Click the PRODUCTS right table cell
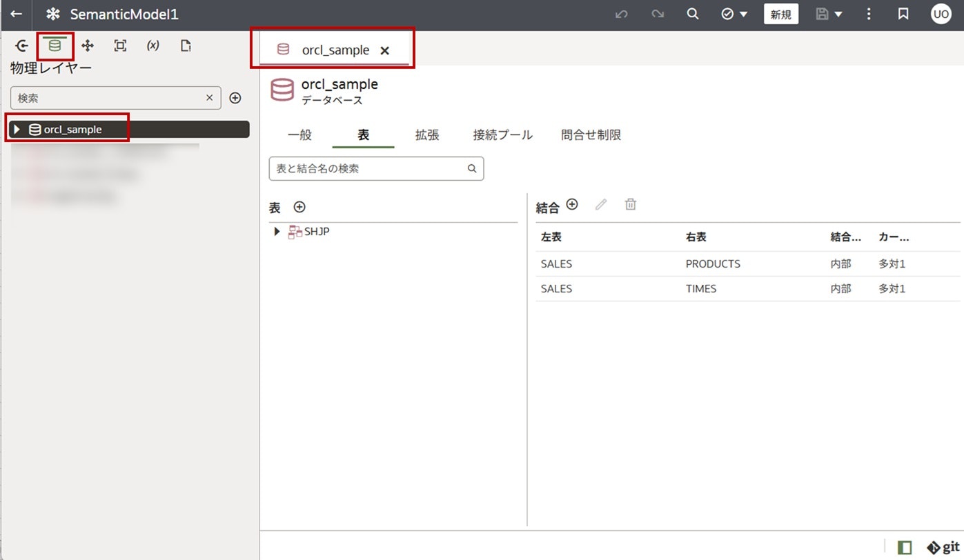 pyautogui.click(x=713, y=263)
